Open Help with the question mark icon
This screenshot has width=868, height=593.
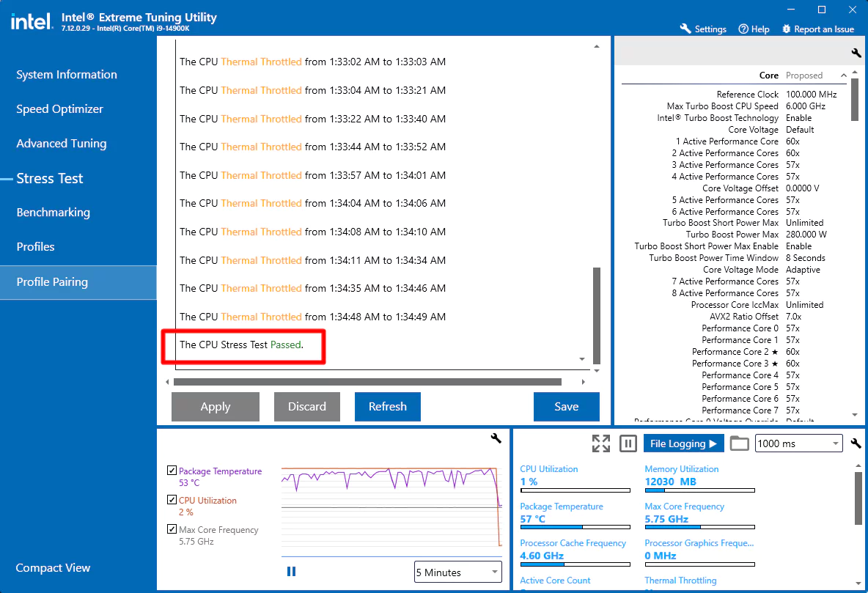click(x=743, y=29)
